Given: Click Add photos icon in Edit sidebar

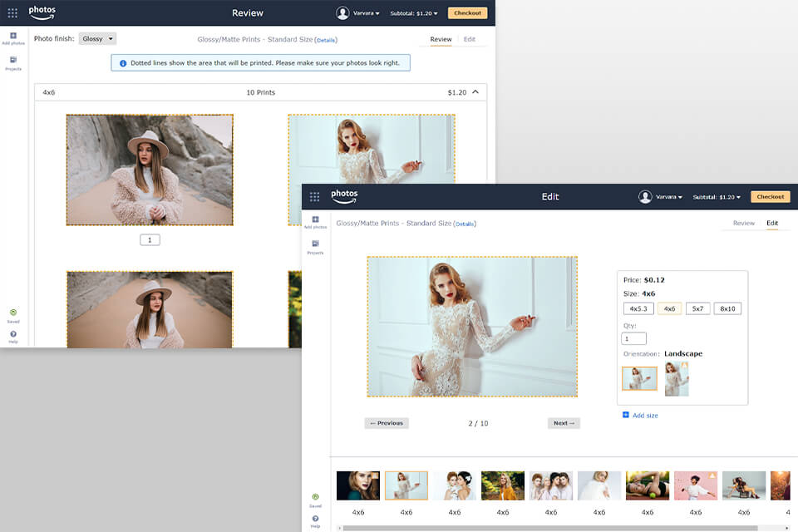Looking at the screenshot, I should point(315,219).
